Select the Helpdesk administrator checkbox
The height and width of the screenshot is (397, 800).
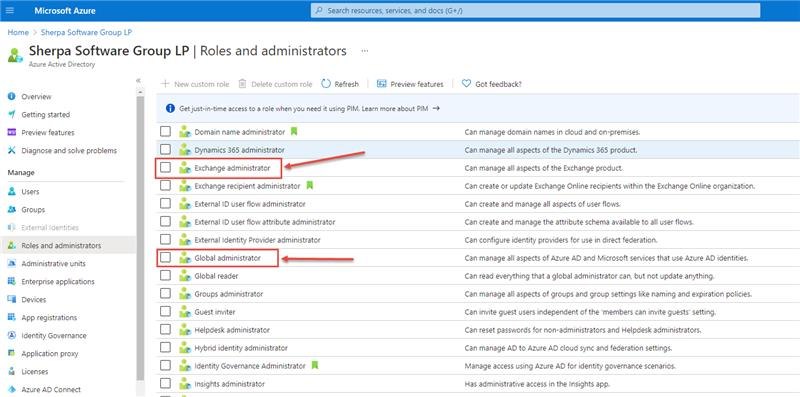[165, 330]
